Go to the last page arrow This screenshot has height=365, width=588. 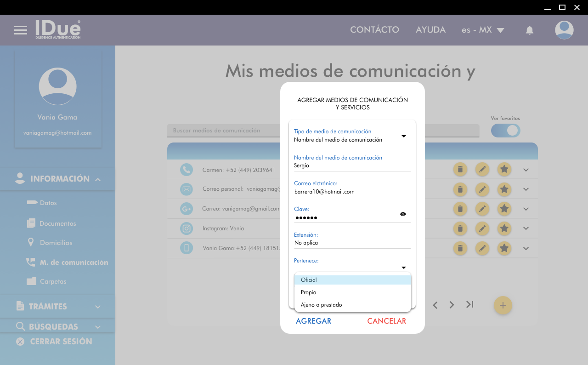pos(469,304)
